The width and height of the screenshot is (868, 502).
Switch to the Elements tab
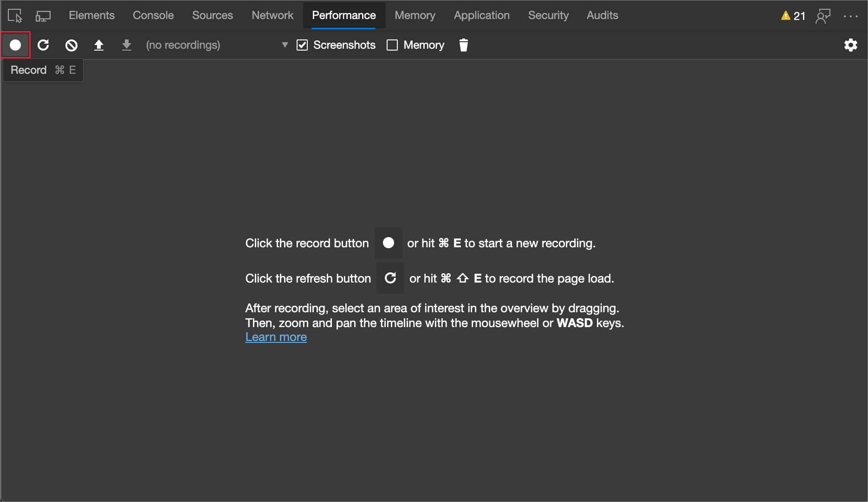pos(91,15)
